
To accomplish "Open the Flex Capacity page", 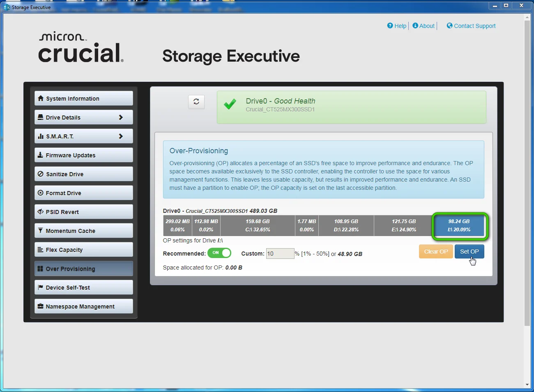I will tap(84, 250).
